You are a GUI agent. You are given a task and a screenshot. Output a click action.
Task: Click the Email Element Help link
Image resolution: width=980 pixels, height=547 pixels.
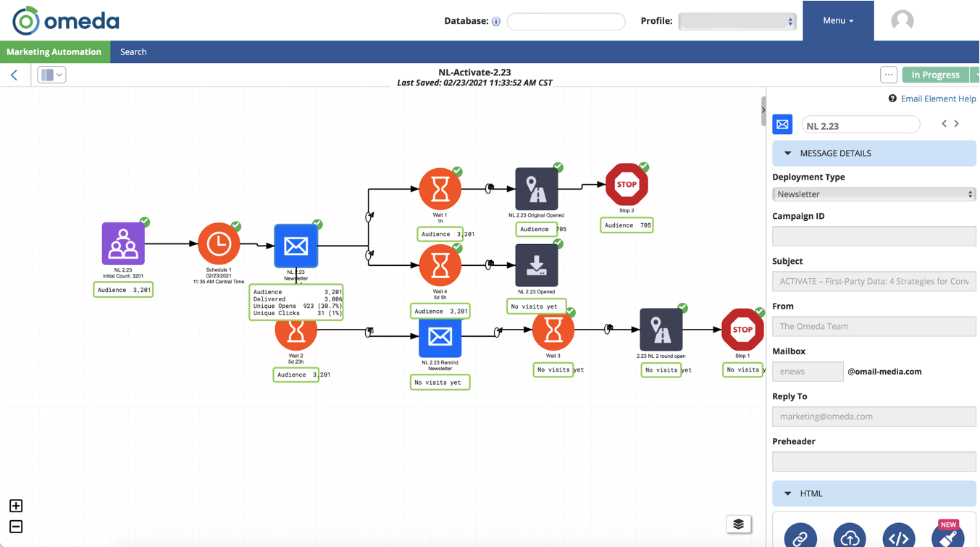(937, 99)
